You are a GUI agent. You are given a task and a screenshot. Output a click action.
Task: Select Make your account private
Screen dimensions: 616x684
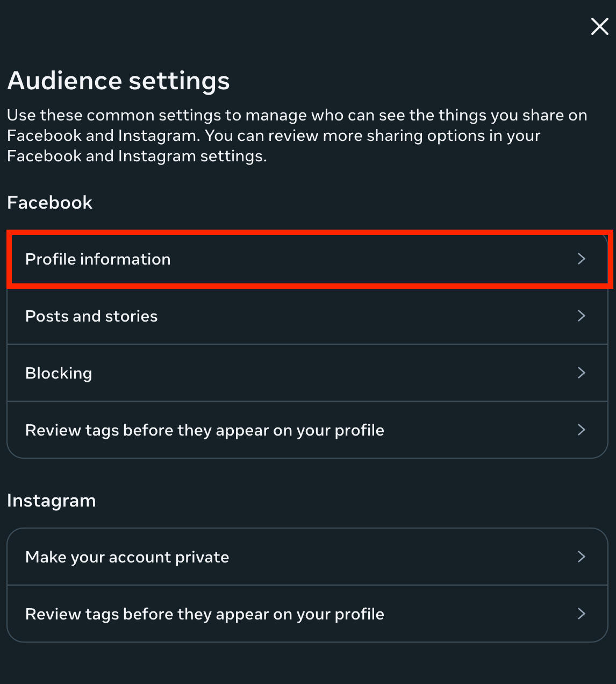click(307, 557)
